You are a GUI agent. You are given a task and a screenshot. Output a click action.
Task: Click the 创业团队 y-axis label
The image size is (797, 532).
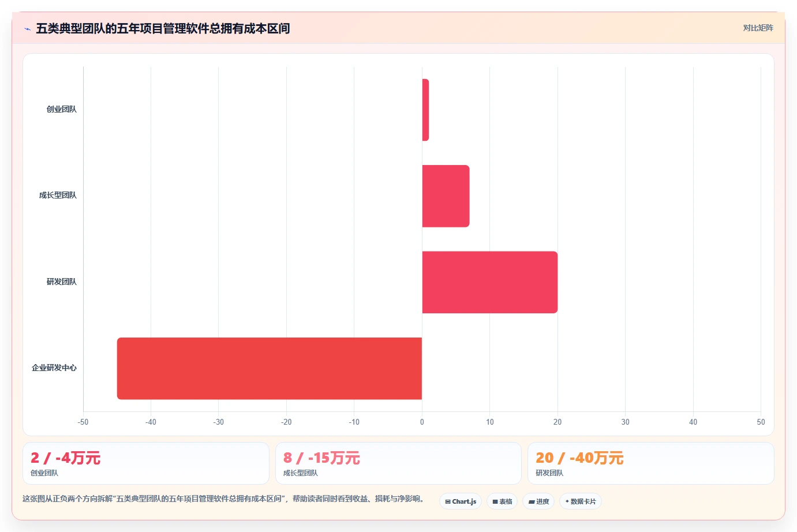coord(61,109)
